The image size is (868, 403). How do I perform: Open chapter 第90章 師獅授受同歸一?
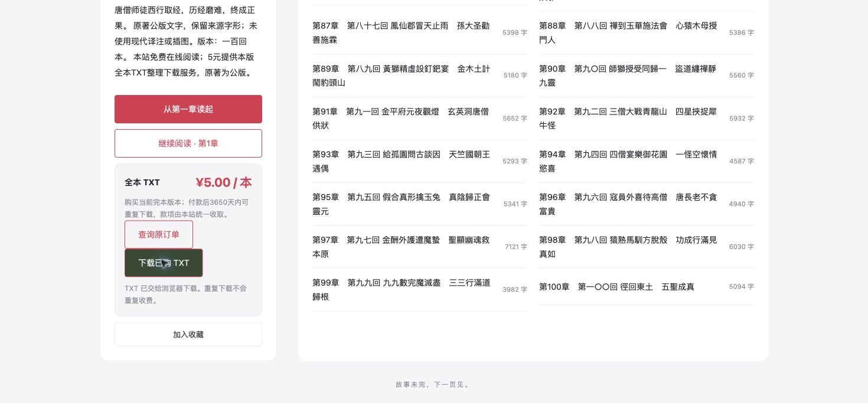pyautogui.click(x=647, y=76)
